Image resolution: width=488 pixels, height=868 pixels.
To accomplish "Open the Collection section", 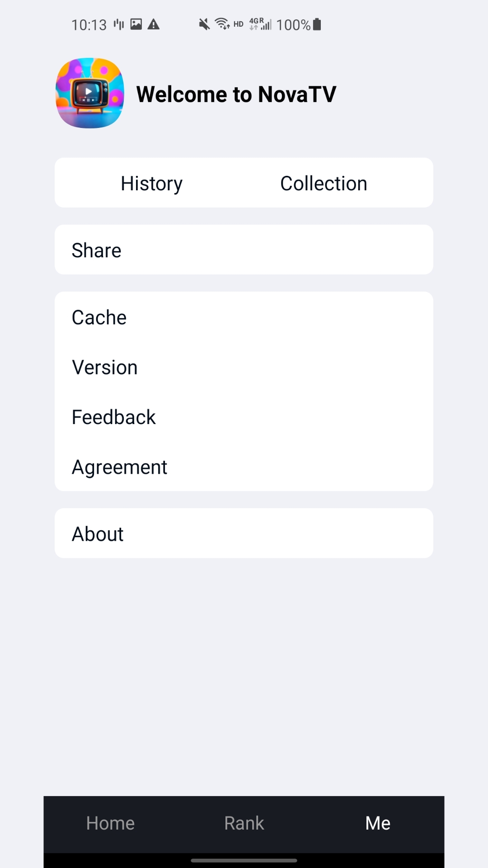I will click(x=324, y=183).
